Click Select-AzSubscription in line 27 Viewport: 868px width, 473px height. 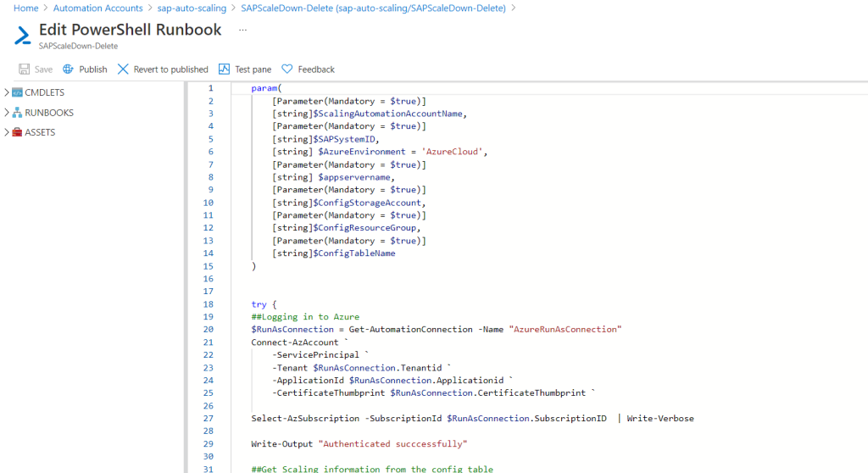305,418
